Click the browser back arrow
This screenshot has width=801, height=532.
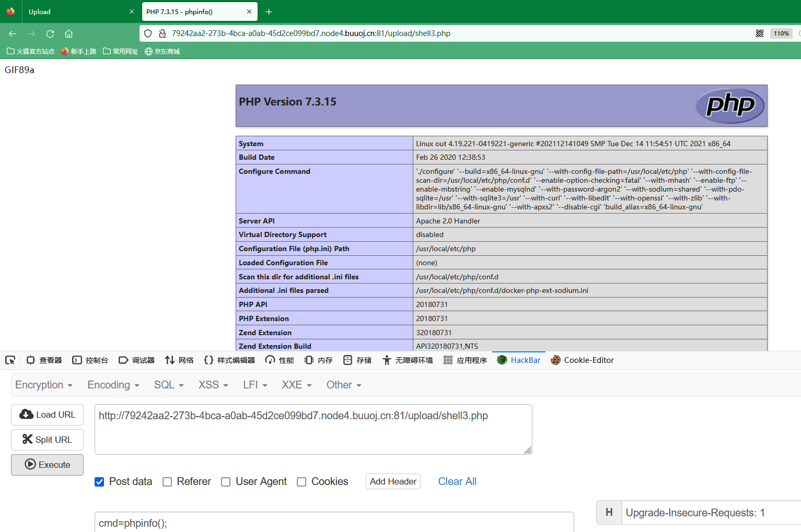(13, 33)
